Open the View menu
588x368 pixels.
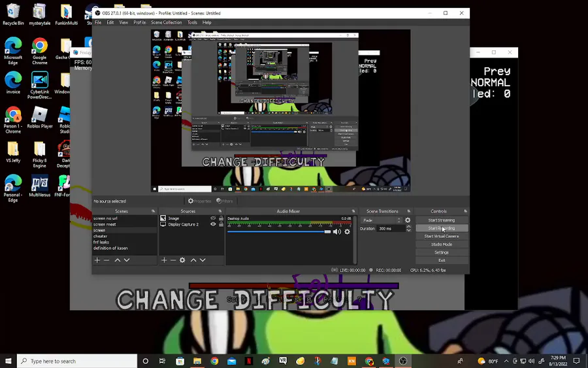coord(123,22)
